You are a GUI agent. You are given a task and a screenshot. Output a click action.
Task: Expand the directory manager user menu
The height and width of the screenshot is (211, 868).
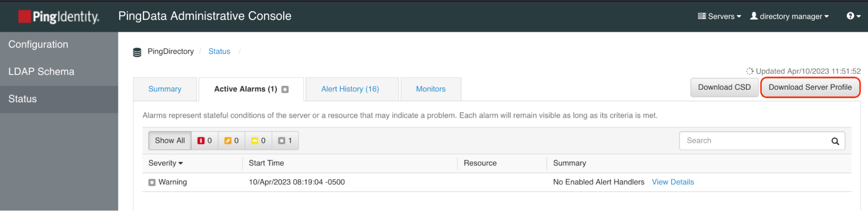point(790,16)
